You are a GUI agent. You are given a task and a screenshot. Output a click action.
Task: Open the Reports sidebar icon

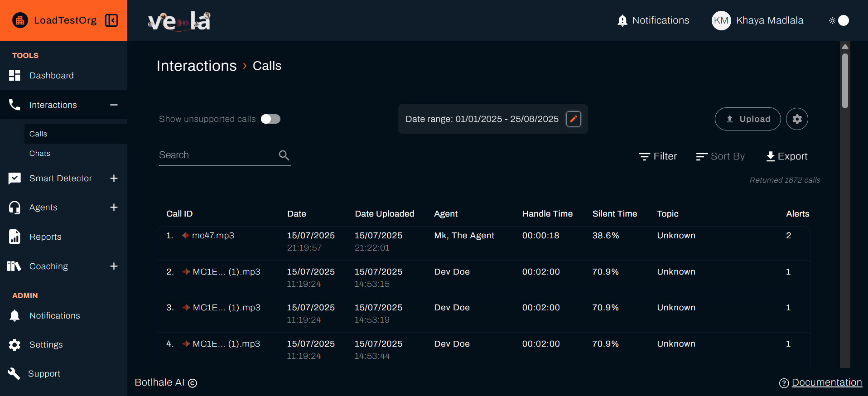(x=14, y=237)
